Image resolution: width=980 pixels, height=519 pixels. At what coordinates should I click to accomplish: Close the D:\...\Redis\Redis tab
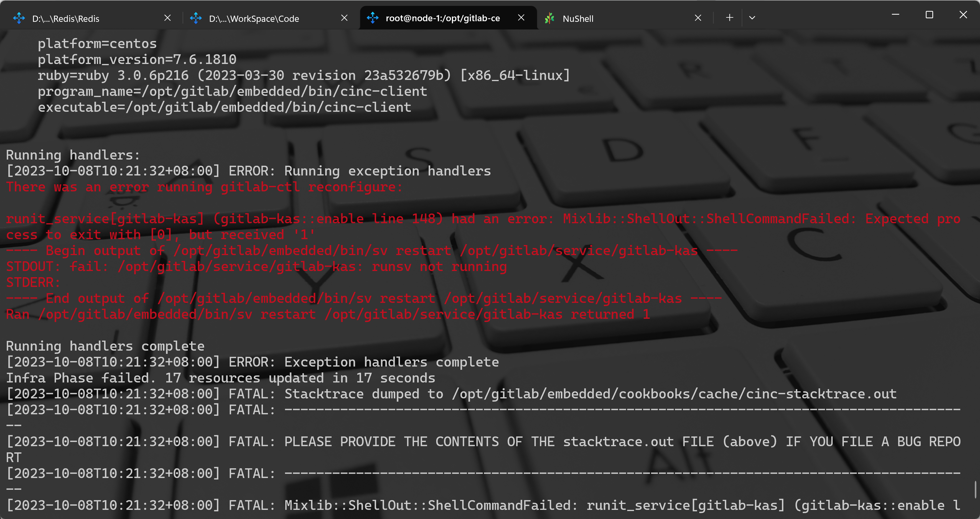(167, 18)
